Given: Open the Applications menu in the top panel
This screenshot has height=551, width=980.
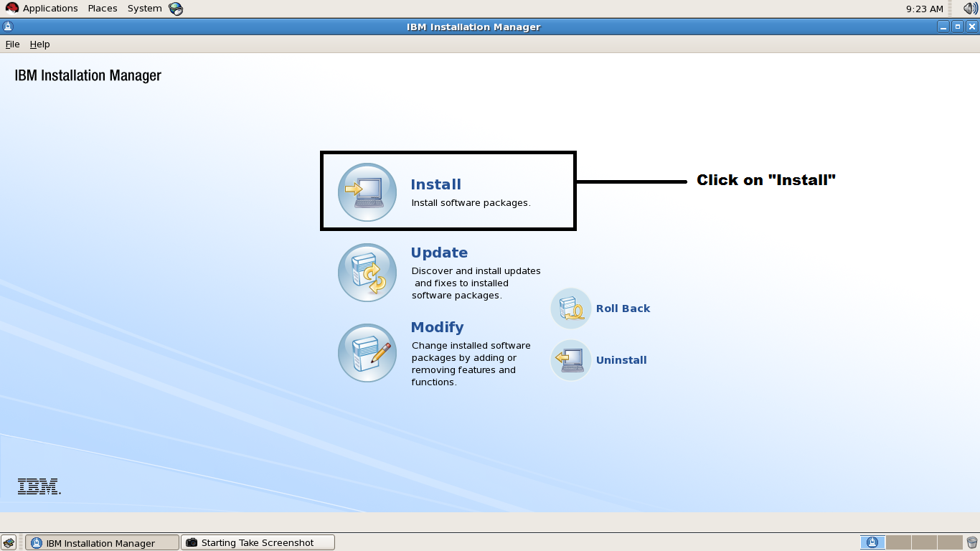Looking at the screenshot, I should 50,9.
